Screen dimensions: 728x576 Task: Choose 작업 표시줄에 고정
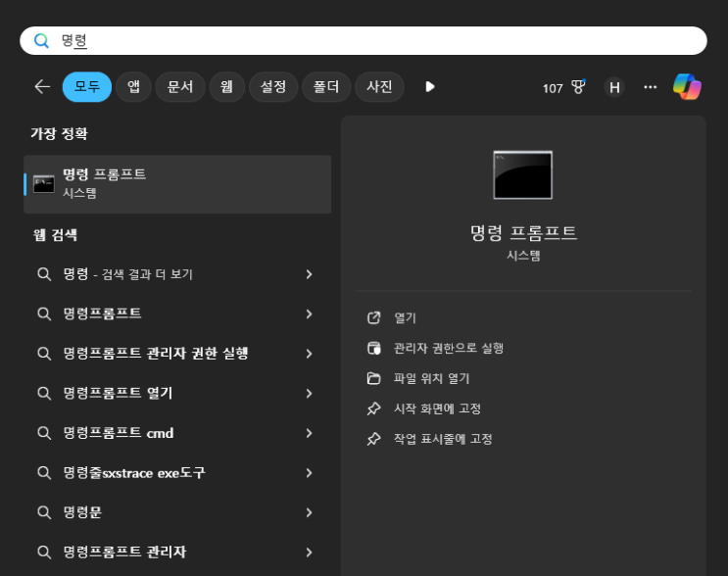pyautogui.click(x=443, y=439)
